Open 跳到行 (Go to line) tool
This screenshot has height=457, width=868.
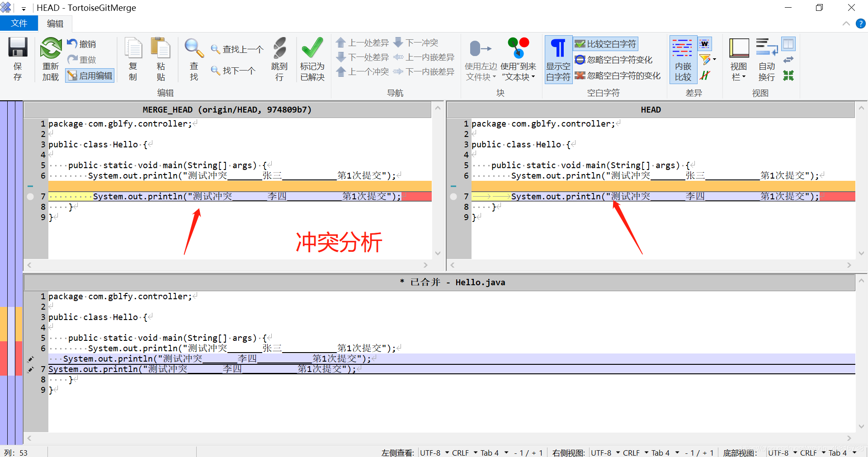(279, 59)
